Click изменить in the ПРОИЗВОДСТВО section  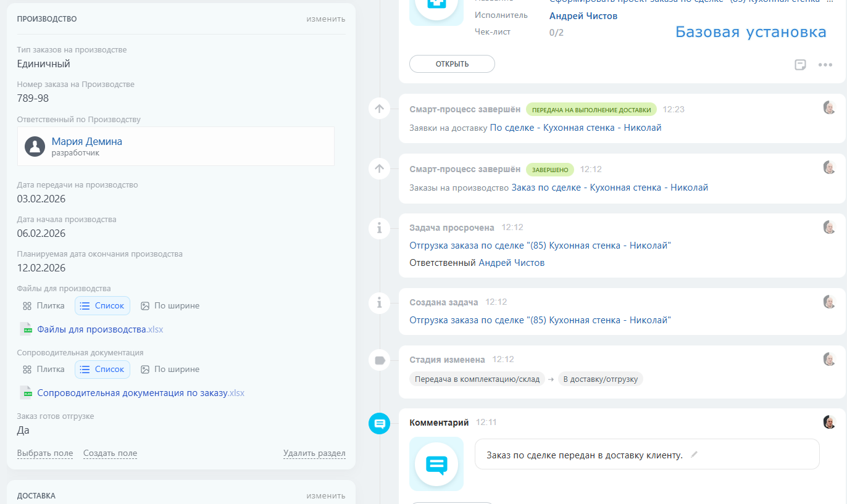[326, 19]
